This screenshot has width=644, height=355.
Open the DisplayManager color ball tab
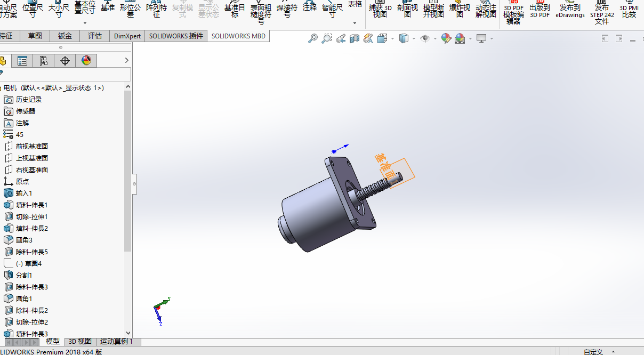[x=86, y=61]
